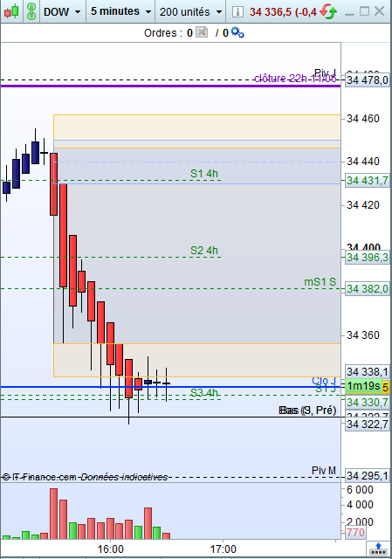Click the 34 360 axis value
This screenshot has height=559, width=392.
tap(363, 335)
